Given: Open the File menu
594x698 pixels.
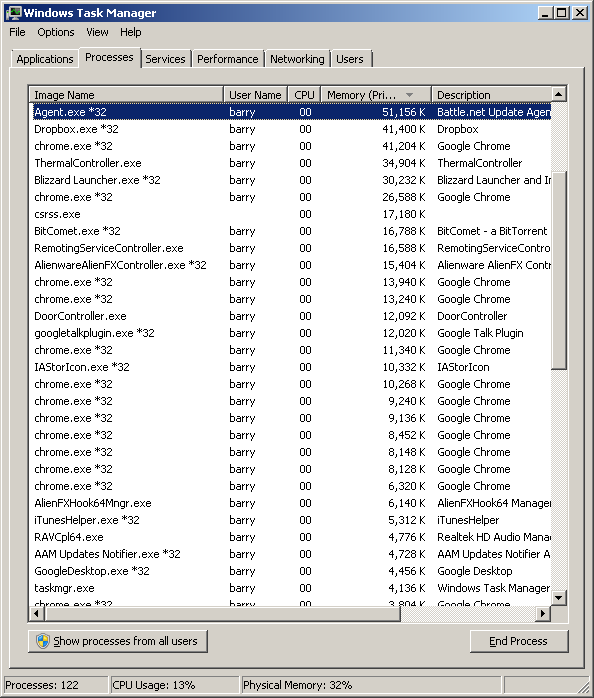Looking at the screenshot, I should (17, 32).
